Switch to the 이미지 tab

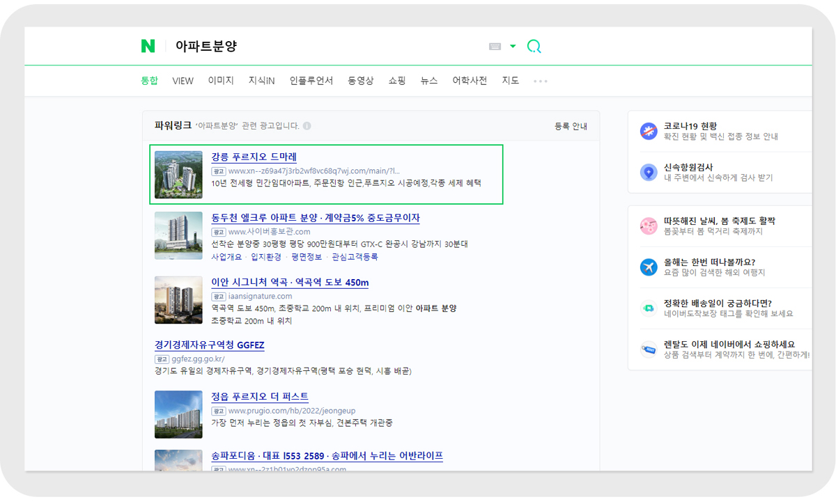click(221, 81)
